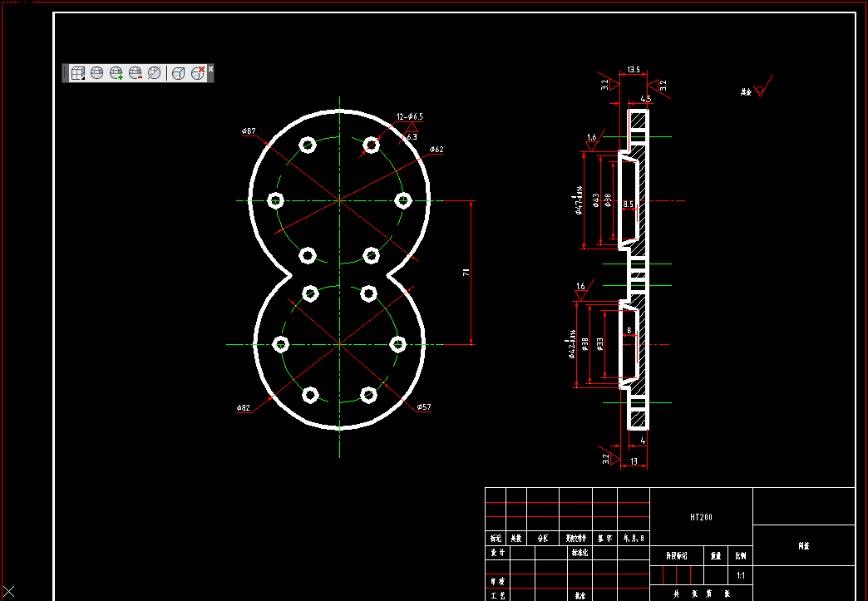
Task: Select the Φ87 diameter dimension text
Action: pyautogui.click(x=249, y=131)
